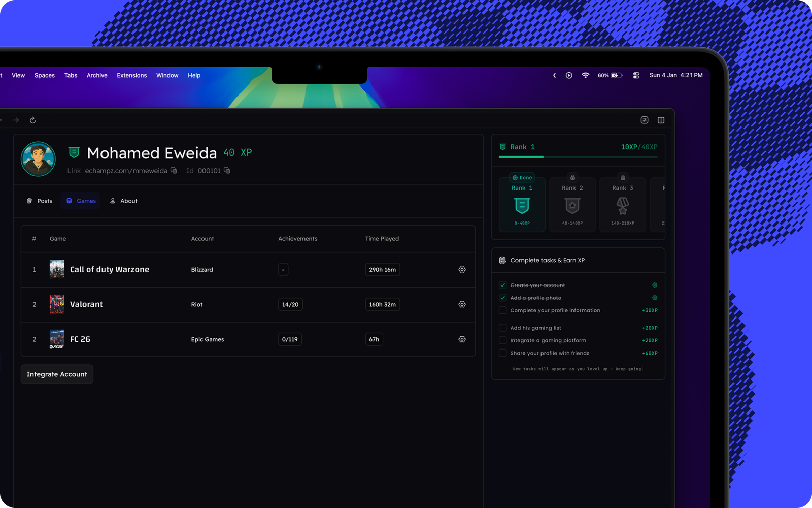Check 'Complete your profile information' task
This screenshot has height=508, width=812.
[x=503, y=310]
